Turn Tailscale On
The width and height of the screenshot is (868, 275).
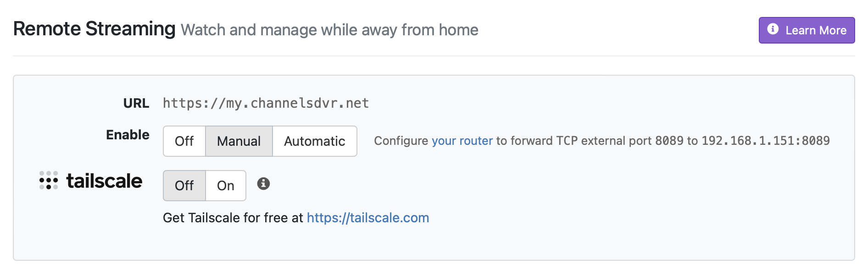(225, 186)
